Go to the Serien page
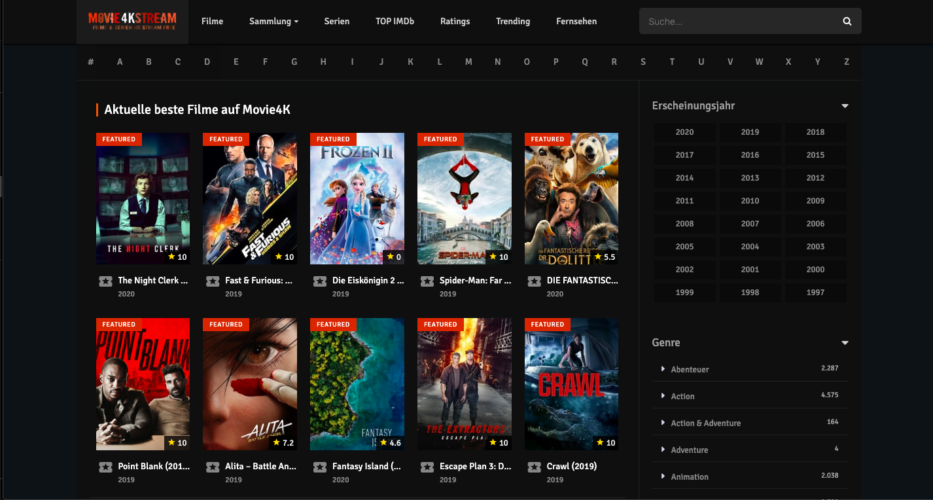 point(337,21)
